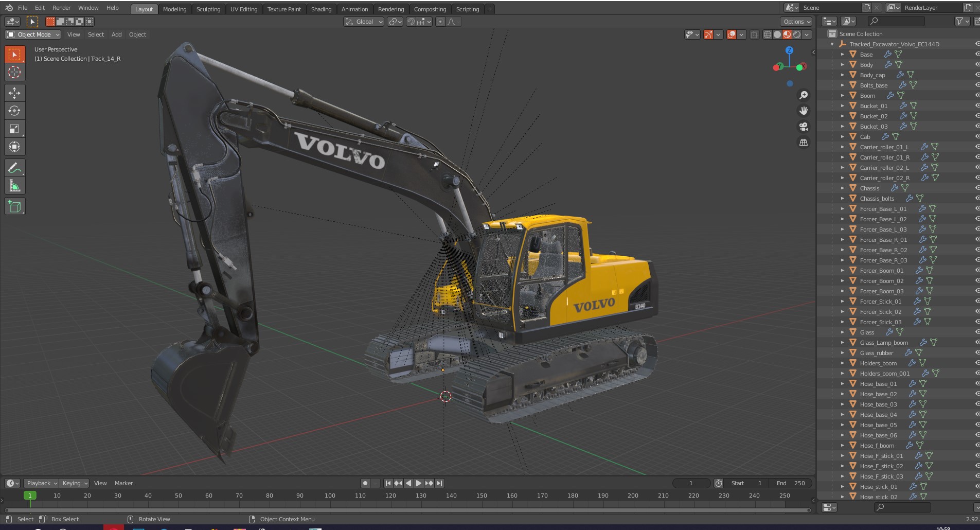Image resolution: width=980 pixels, height=530 pixels.
Task: Open the Playback dropdown
Action: [x=41, y=483]
